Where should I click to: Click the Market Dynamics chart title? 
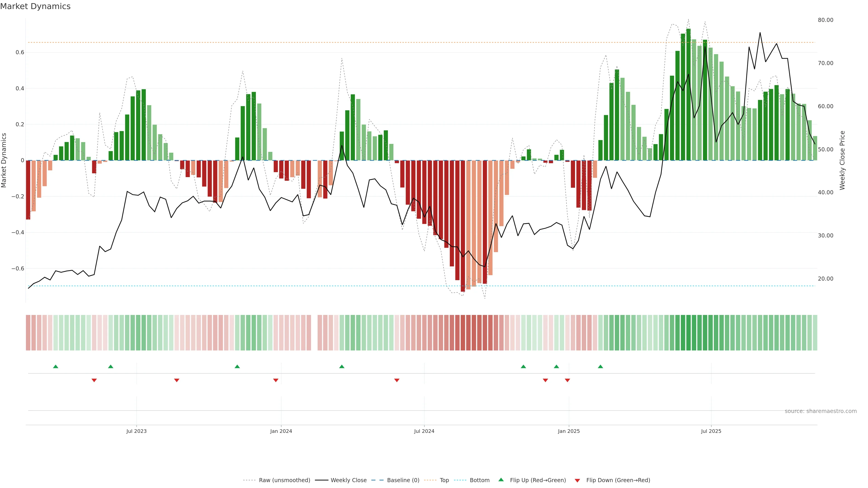click(x=35, y=6)
